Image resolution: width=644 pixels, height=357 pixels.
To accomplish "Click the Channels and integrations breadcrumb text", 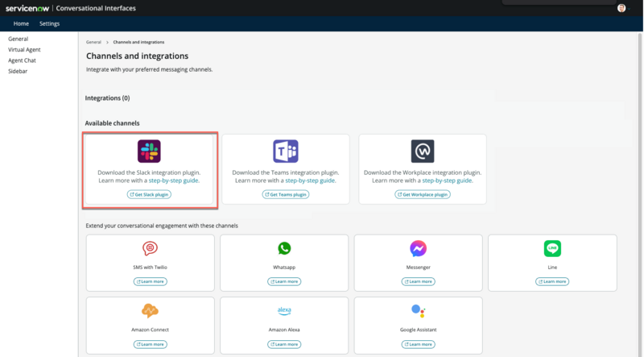I will (x=138, y=42).
